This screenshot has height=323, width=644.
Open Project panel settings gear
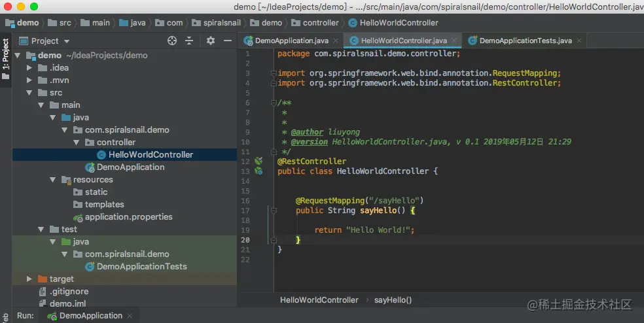(211, 41)
